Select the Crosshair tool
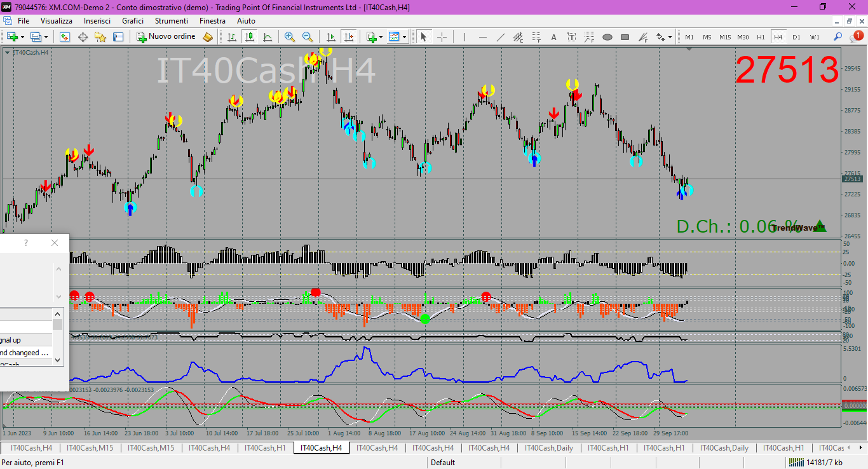 (x=442, y=37)
